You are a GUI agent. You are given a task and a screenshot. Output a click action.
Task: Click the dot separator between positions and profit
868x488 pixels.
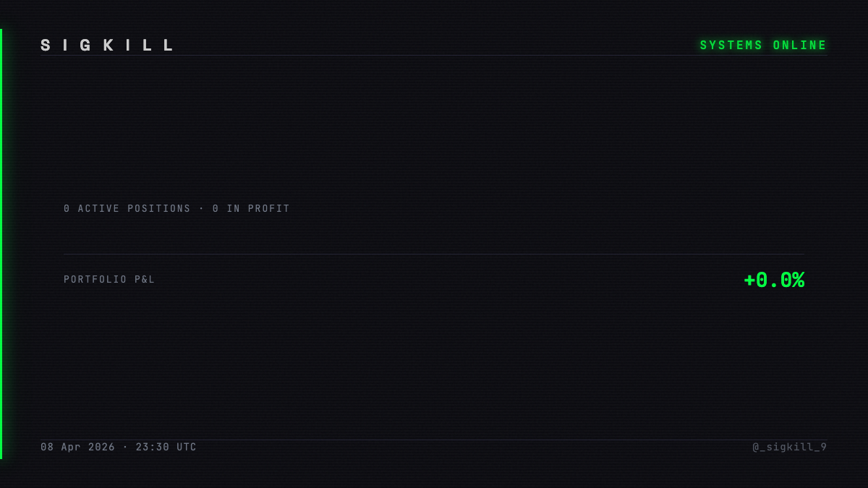202,209
